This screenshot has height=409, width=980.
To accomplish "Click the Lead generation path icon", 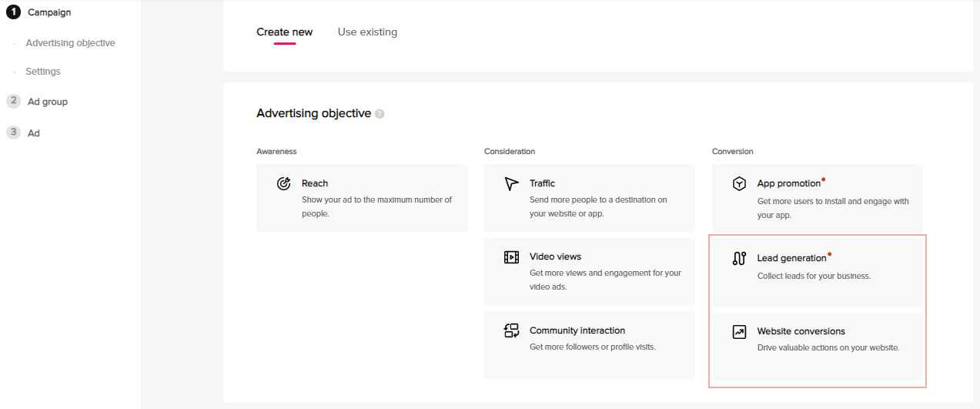I will coord(739,258).
